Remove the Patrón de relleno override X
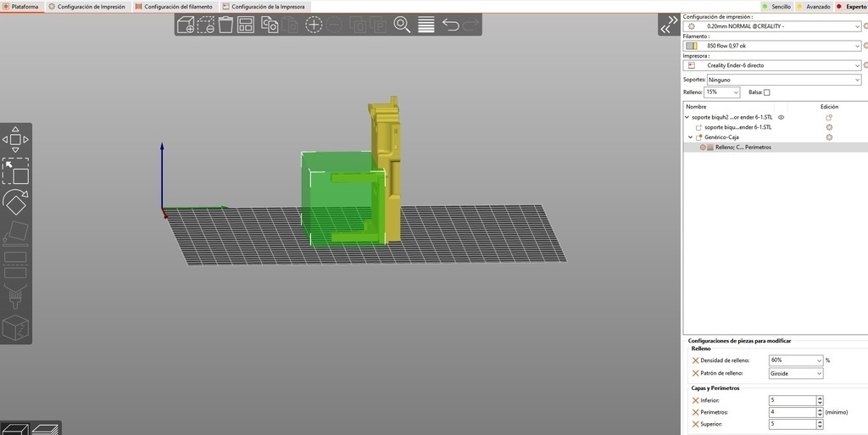Image resolution: width=868 pixels, height=435 pixels. tap(695, 374)
